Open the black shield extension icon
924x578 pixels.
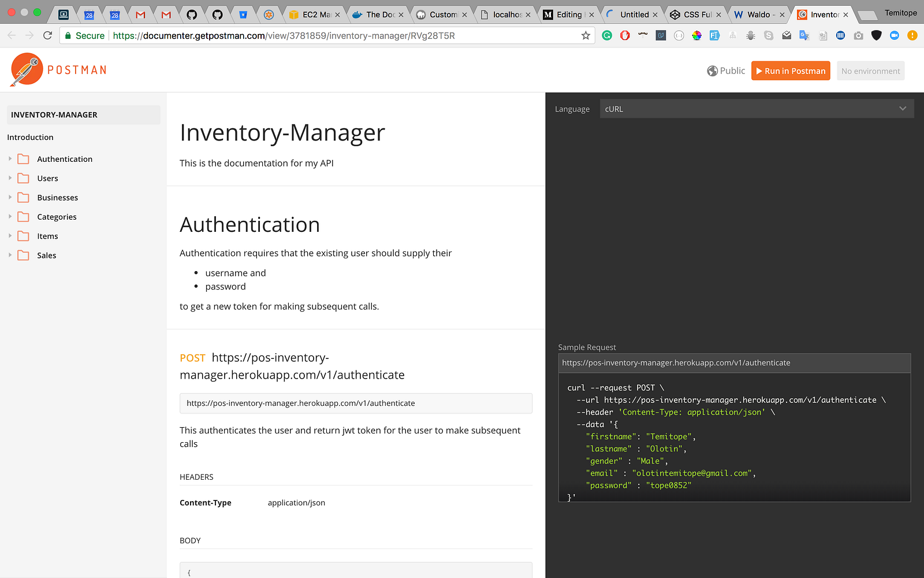[x=877, y=35]
